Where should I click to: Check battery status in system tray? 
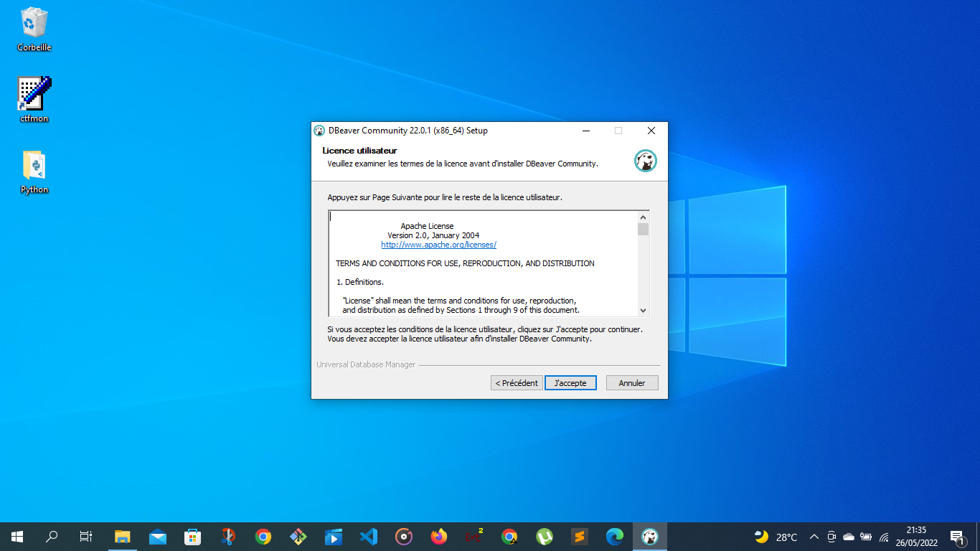click(x=866, y=537)
